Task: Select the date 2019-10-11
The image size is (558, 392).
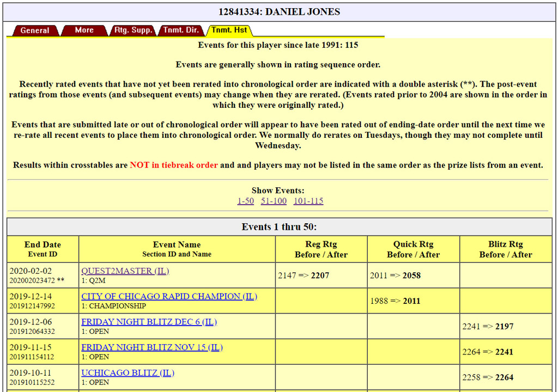Action: point(31,373)
